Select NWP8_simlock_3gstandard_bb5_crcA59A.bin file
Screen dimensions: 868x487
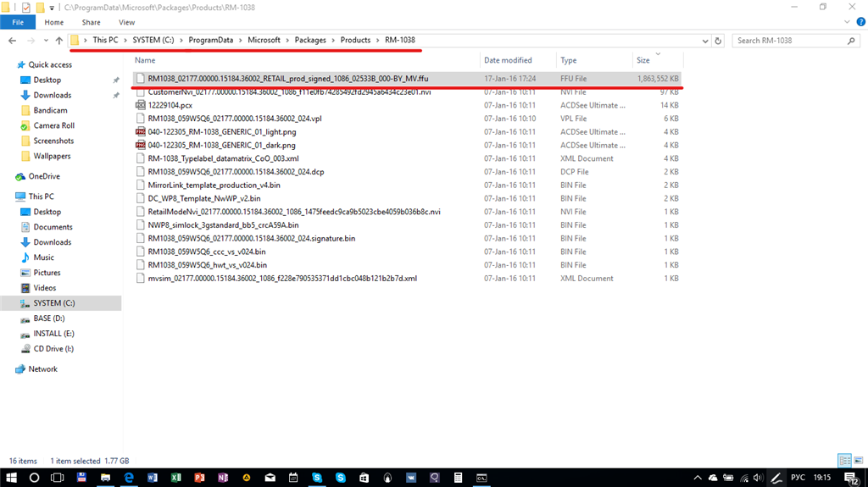point(407,224)
